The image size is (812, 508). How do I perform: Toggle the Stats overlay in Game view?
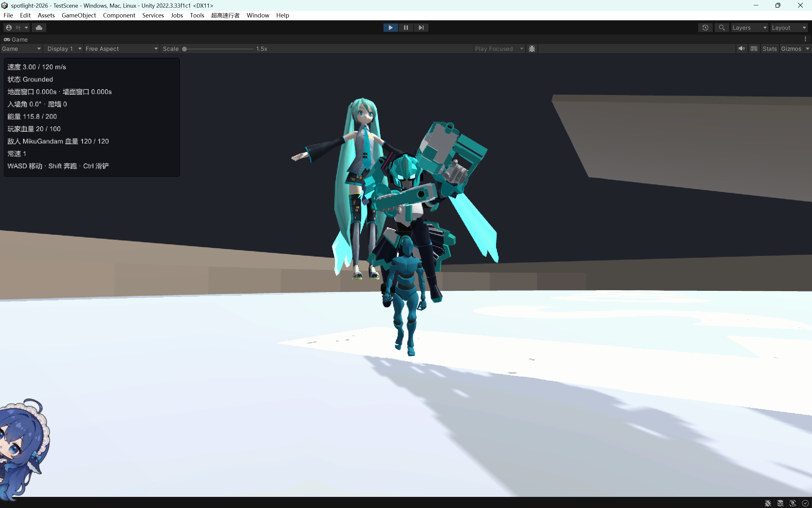coord(770,49)
